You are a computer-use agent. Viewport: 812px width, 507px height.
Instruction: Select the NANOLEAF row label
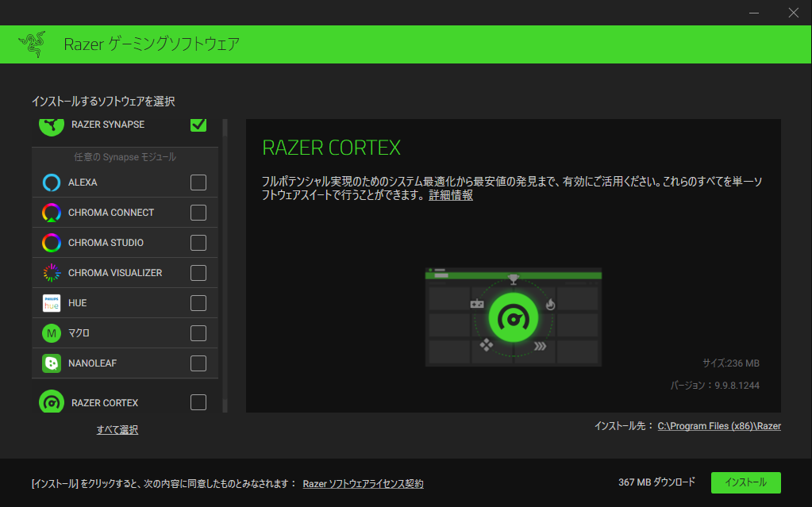[x=92, y=363]
